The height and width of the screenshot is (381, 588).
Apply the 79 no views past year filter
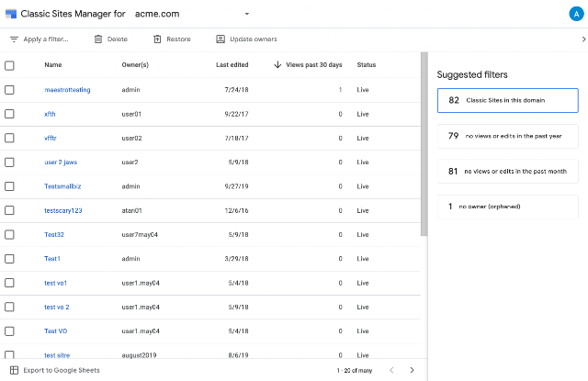(508, 136)
